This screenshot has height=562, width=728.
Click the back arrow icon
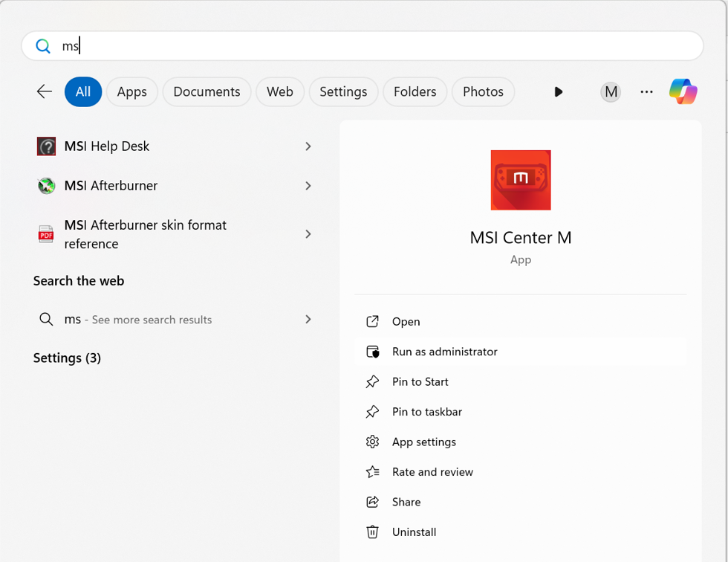[45, 91]
